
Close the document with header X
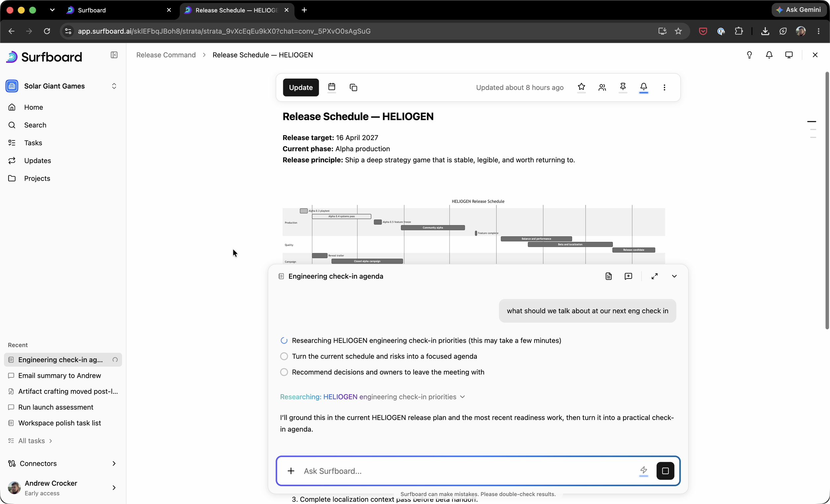[x=815, y=55]
